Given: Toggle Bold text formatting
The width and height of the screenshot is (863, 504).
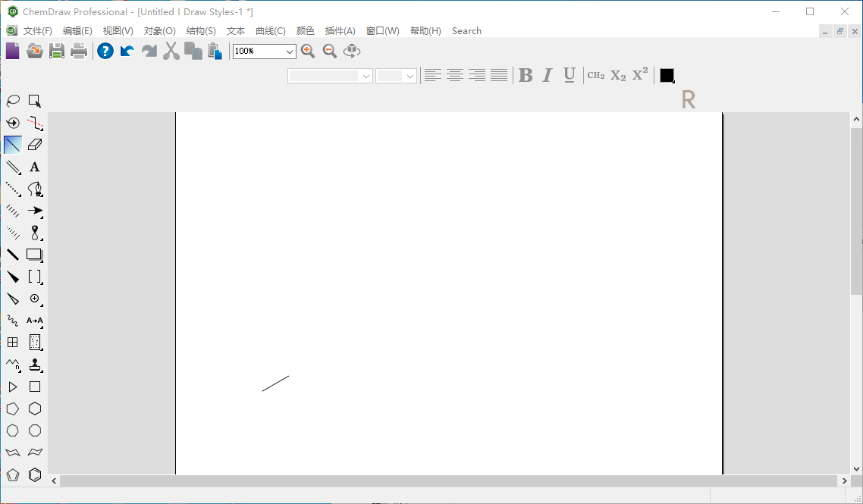Looking at the screenshot, I should click(x=526, y=75).
